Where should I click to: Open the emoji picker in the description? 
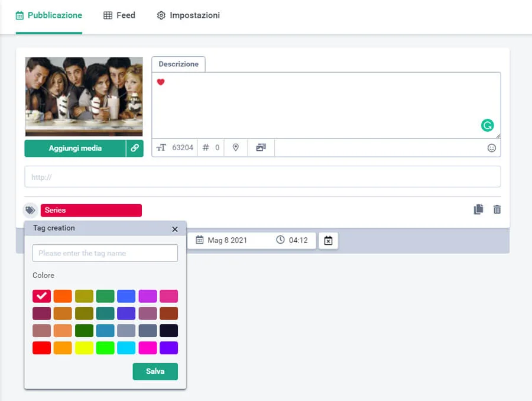pos(491,148)
